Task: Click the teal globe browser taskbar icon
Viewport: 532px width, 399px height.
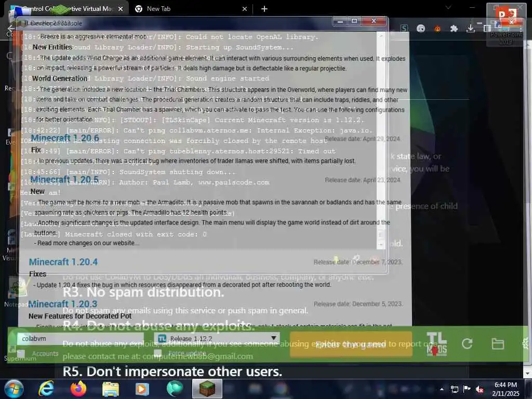Action: click(175, 389)
